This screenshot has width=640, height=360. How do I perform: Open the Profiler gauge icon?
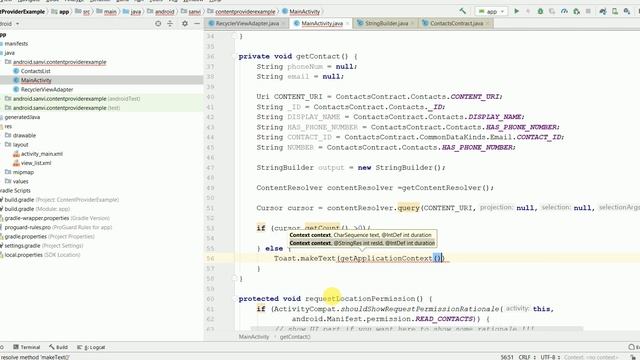point(564,11)
